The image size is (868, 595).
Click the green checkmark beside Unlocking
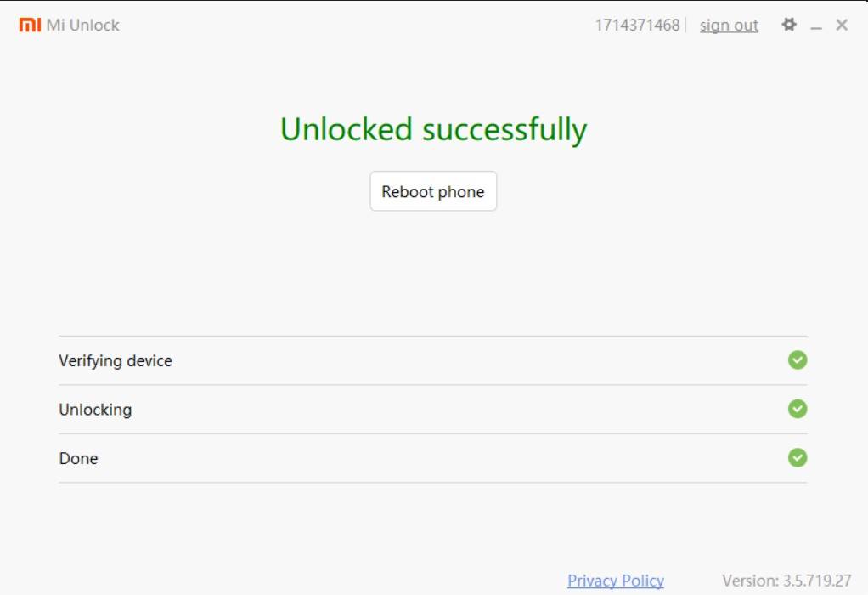797,410
